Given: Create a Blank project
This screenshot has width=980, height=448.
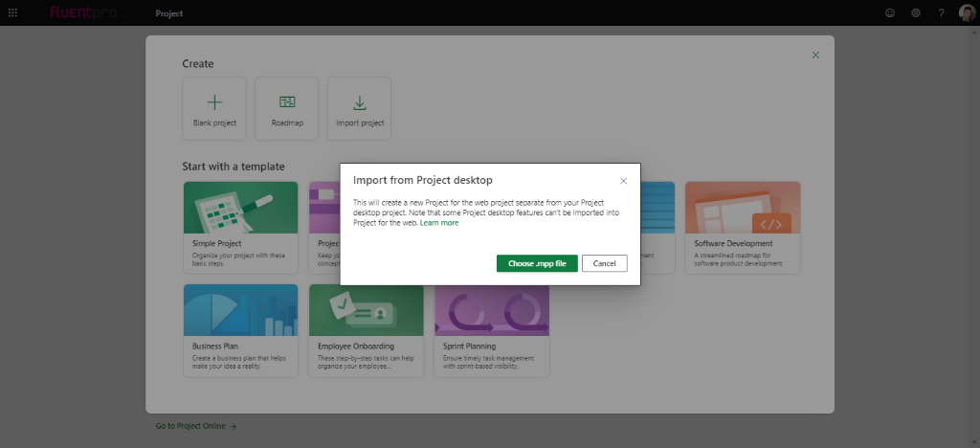Looking at the screenshot, I should coord(214,109).
